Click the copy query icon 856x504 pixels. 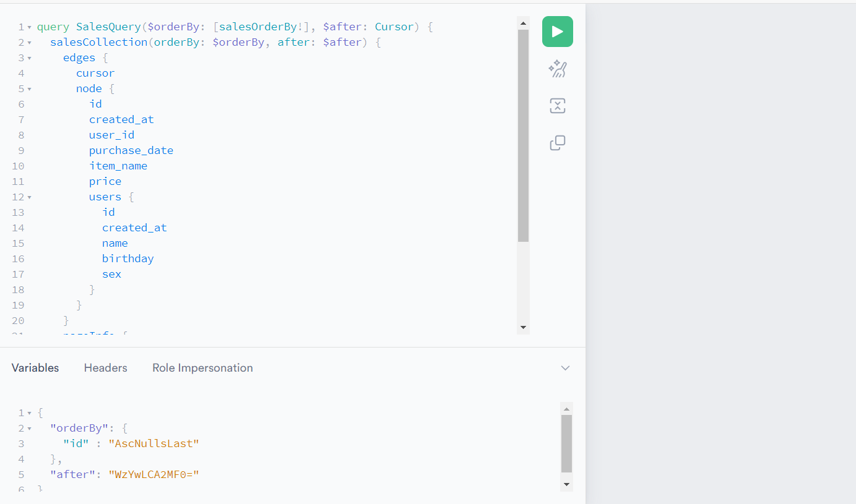(557, 143)
